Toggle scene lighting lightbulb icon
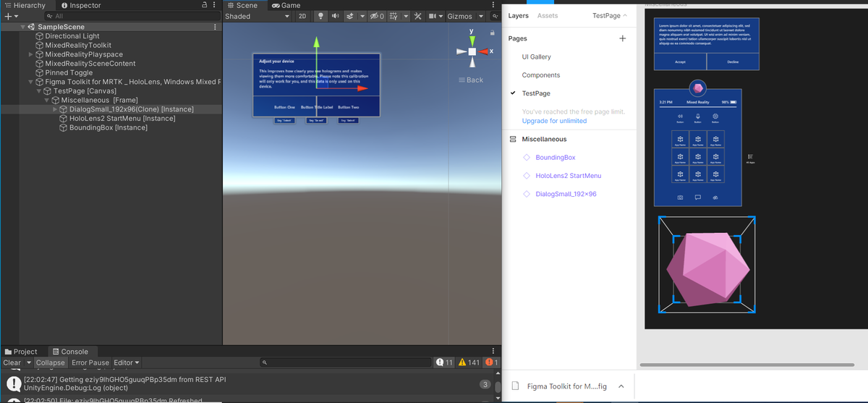 click(322, 16)
